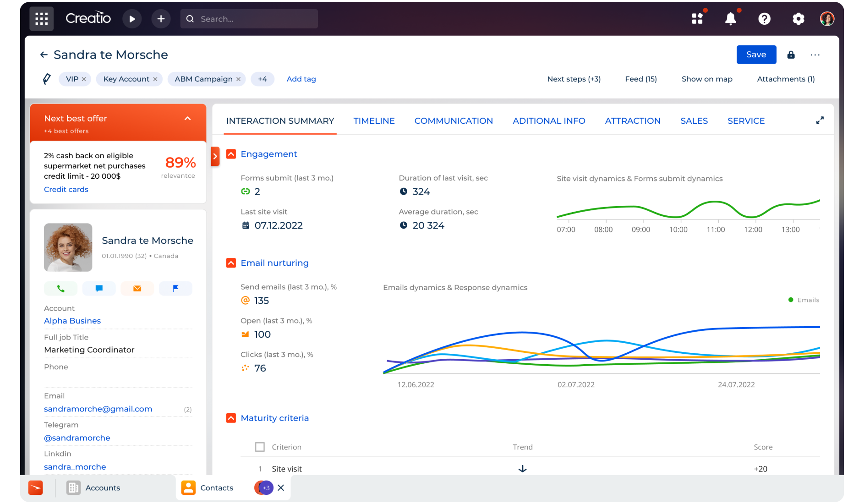The height and width of the screenshot is (504, 864).
Task: Click the run process play button
Action: pyautogui.click(x=132, y=19)
